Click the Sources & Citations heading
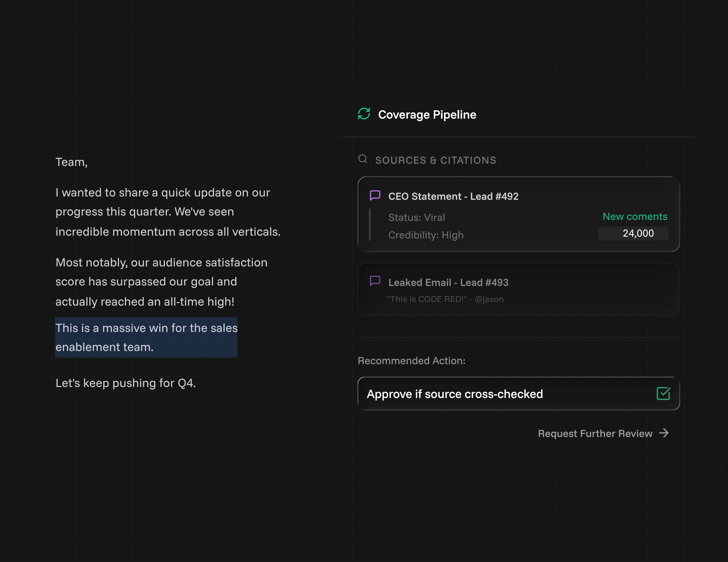This screenshot has width=728, height=562. point(435,160)
